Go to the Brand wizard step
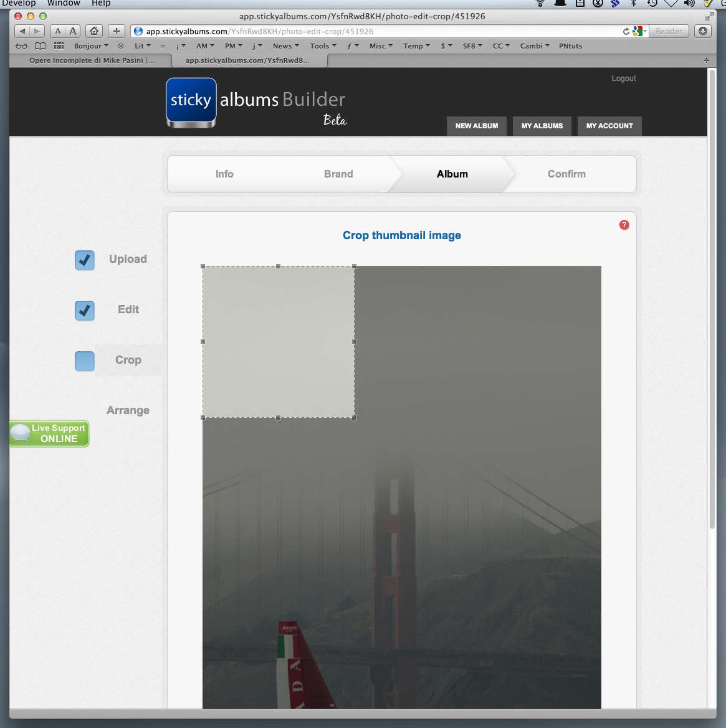726x728 pixels. (338, 174)
